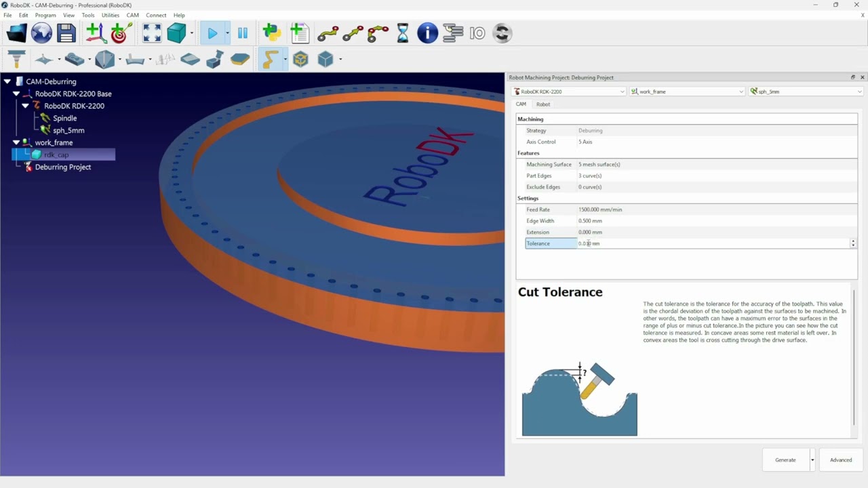Click the Tolerance spin arrows
The width and height of the screenshot is (868, 488).
click(853, 243)
